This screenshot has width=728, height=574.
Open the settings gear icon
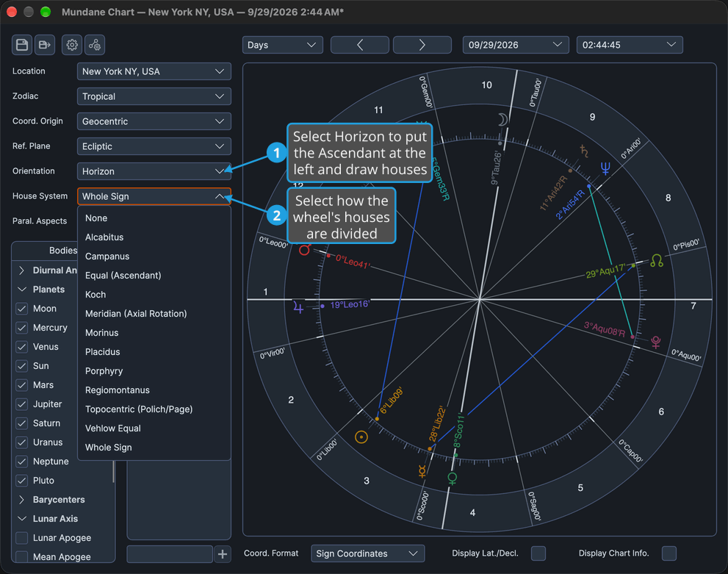72,45
